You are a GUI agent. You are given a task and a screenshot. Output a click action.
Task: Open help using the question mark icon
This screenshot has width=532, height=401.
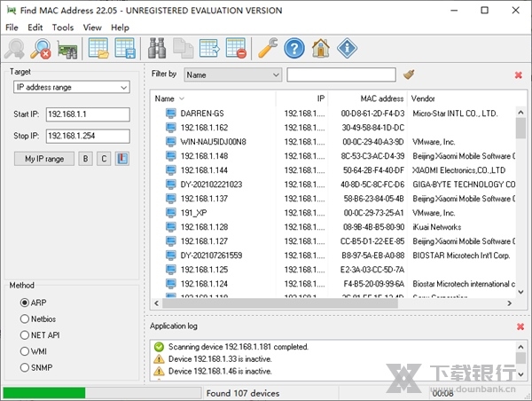point(293,48)
